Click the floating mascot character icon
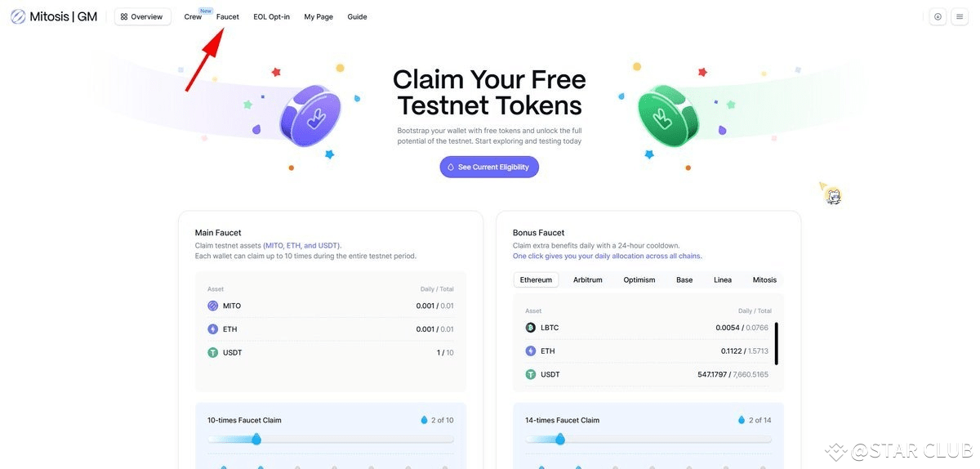980x469 pixels. click(831, 194)
